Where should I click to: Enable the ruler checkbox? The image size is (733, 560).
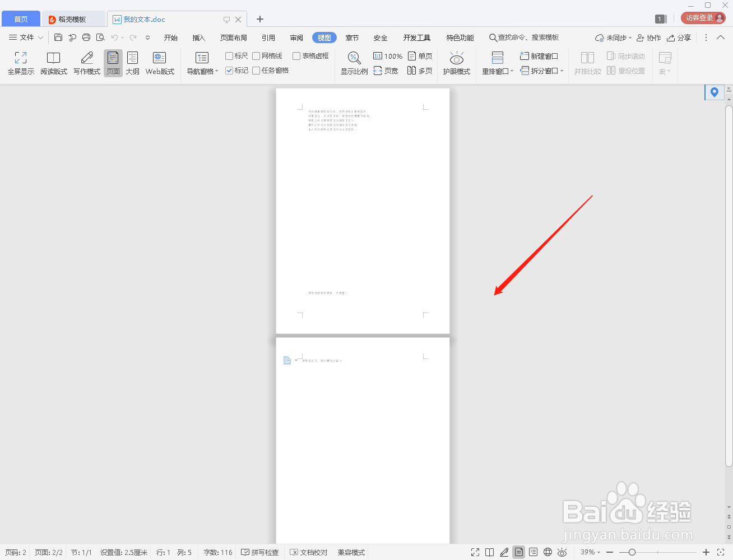coord(229,56)
